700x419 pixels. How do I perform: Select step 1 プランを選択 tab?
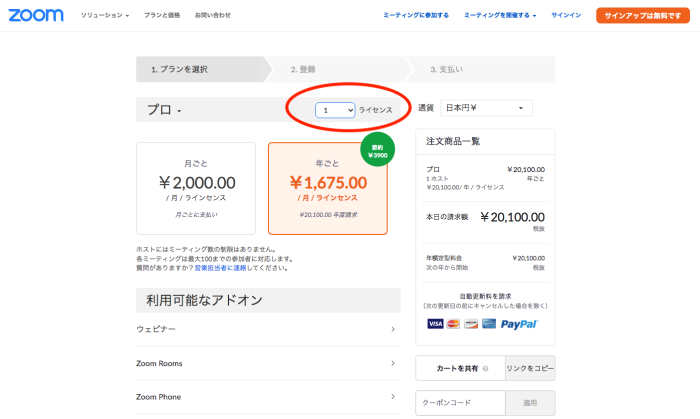tap(203, 69)
